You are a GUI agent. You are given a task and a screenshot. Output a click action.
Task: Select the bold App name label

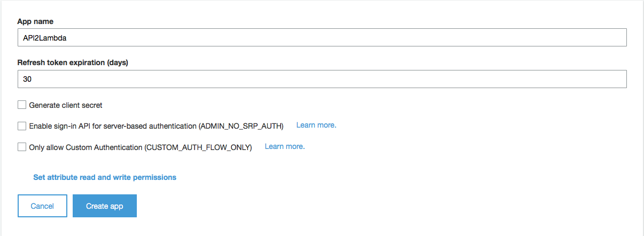point(35,21)
